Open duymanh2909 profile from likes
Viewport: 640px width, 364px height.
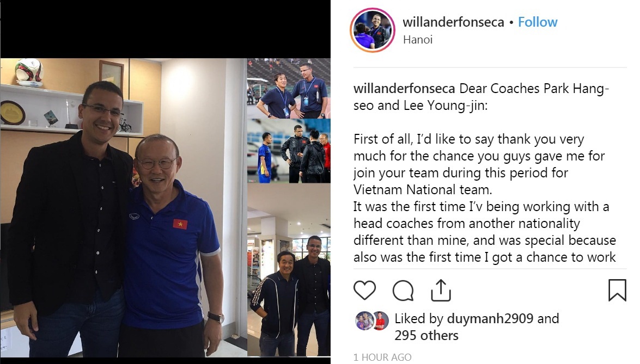coord(490,318)
